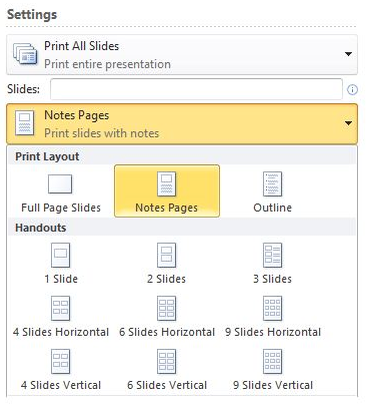The image size is (370, 404).
Task: Click the Slides range input field
Action: (196, 89)
